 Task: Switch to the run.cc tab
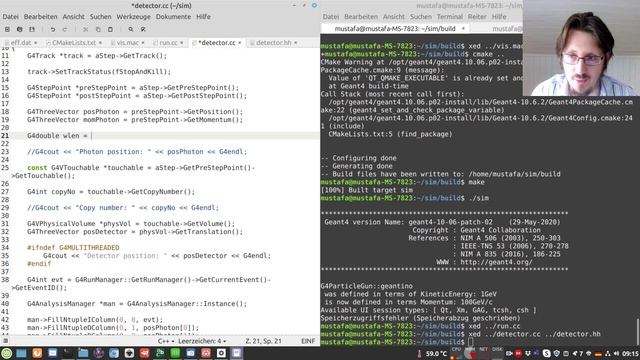tap(169, 42)
